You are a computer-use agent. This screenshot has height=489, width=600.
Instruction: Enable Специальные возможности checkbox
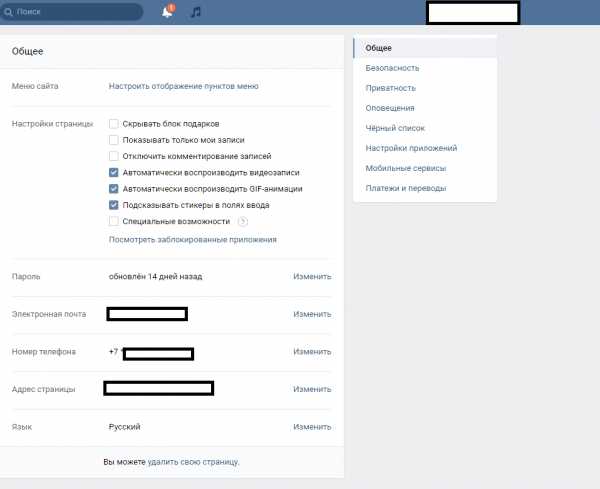114,221
